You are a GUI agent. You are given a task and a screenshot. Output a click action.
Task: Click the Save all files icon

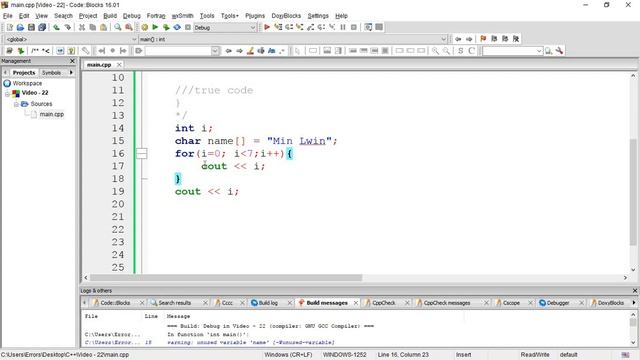click(x=42, y=27)
